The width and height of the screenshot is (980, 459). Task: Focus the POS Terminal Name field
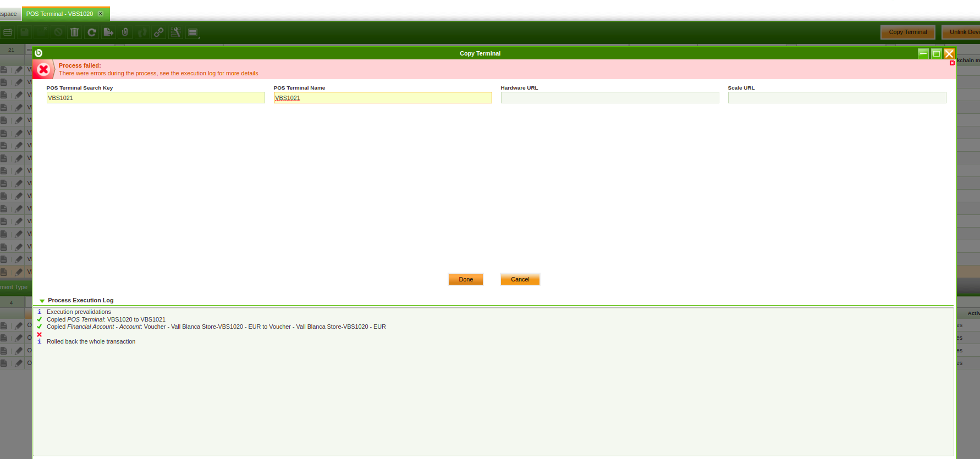click(383, 98)
